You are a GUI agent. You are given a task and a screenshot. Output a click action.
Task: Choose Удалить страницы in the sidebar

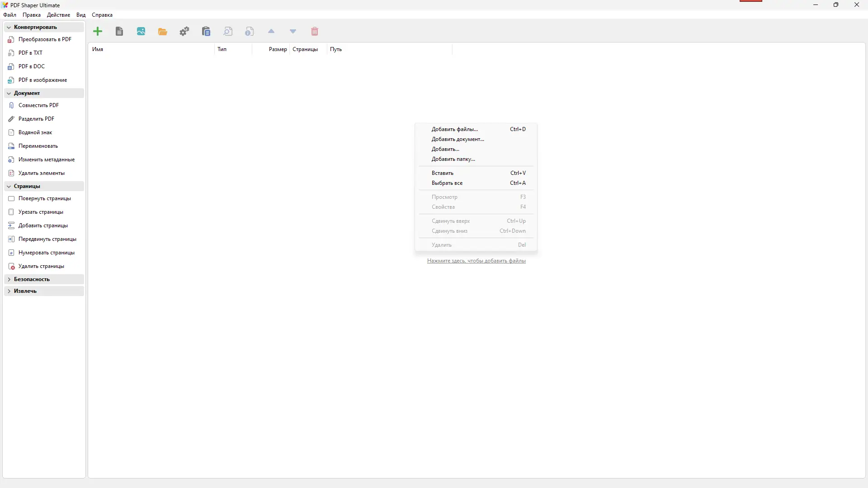[41, 266]
